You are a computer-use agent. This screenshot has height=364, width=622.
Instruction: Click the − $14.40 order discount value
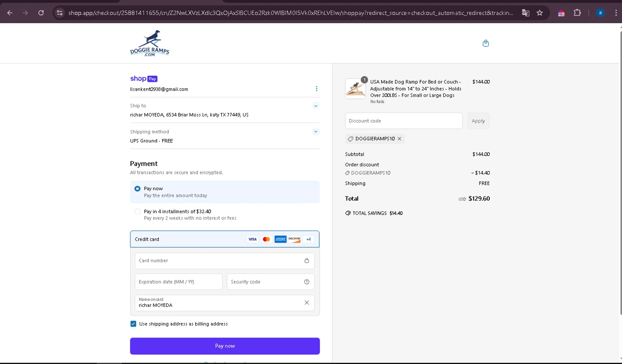click(x=480, y=173)
